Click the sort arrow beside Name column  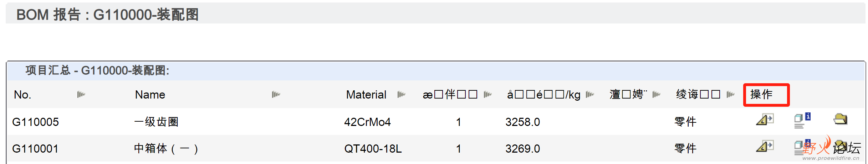coord(276,94)
